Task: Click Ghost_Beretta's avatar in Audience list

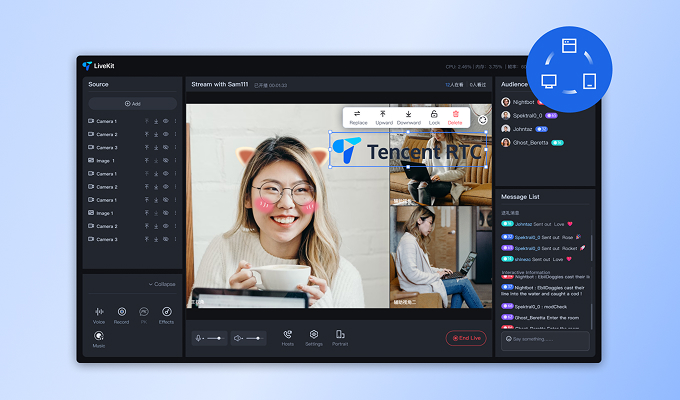Action: pos(506,142)
